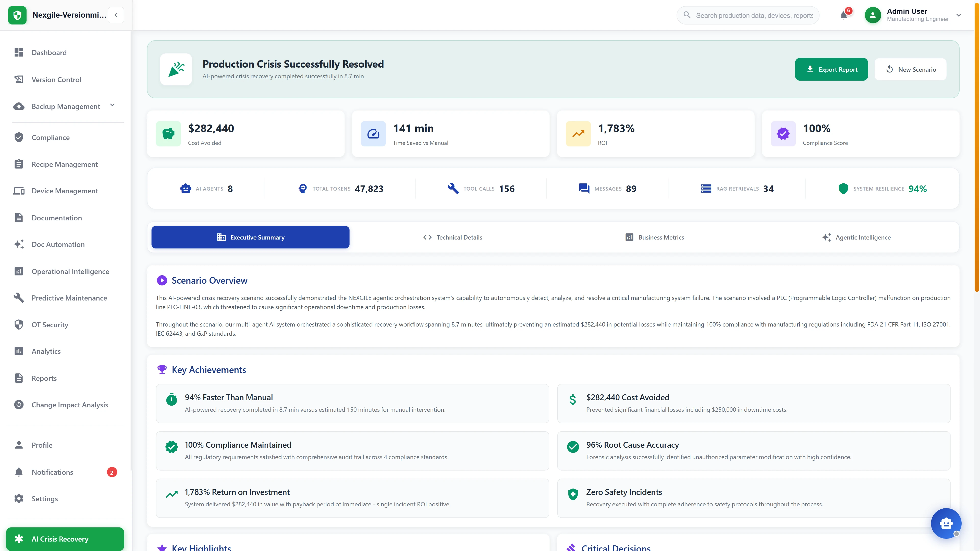Screen dimensions: 980x551
Task: Select Version Control in the sidebar
Action: coord(56,80)
